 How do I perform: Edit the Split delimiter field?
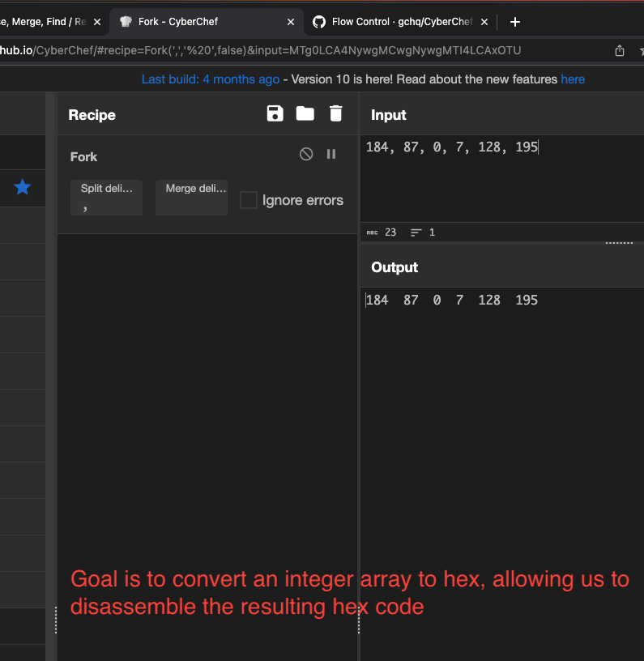tap(106, 198)
